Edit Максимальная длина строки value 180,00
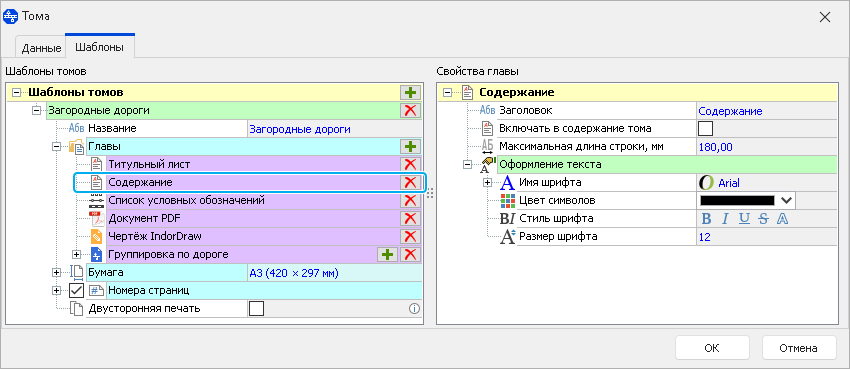Viewport: 850px width, 369px height. coord(767,147)
